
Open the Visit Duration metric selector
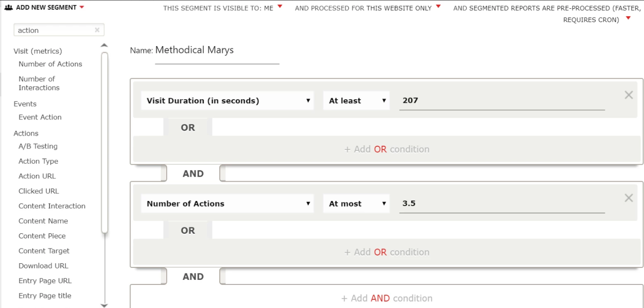[227, 101]
